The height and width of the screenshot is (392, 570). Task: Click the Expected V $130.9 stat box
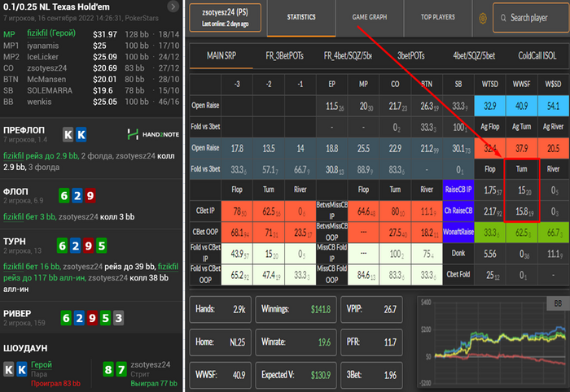pos(296,375)
